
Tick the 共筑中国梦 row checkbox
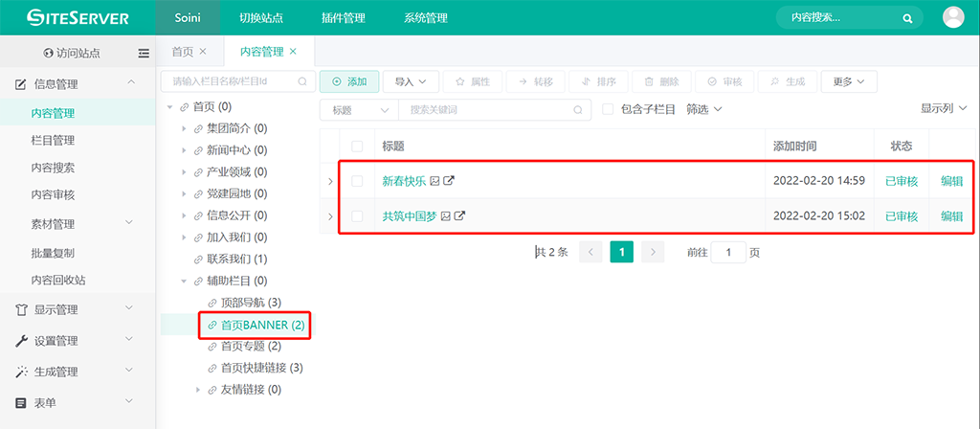pyautogui.click(x=357, y=216)
